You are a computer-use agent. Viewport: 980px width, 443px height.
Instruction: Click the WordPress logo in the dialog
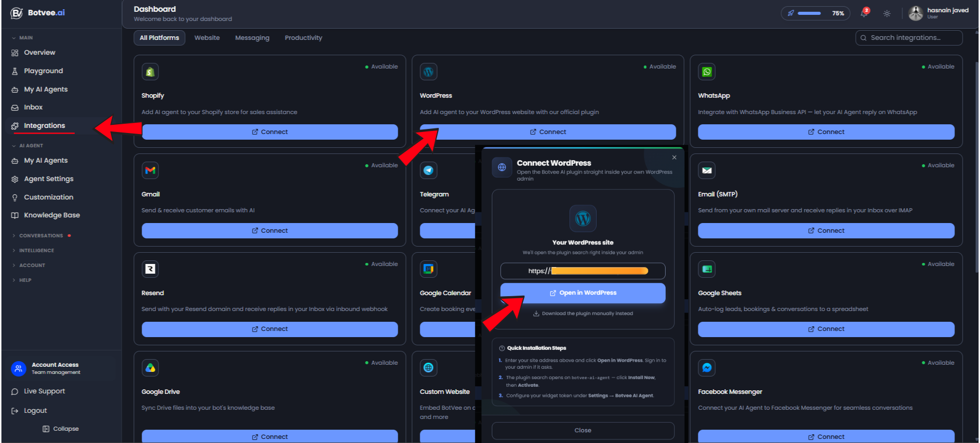pos(583,219)
